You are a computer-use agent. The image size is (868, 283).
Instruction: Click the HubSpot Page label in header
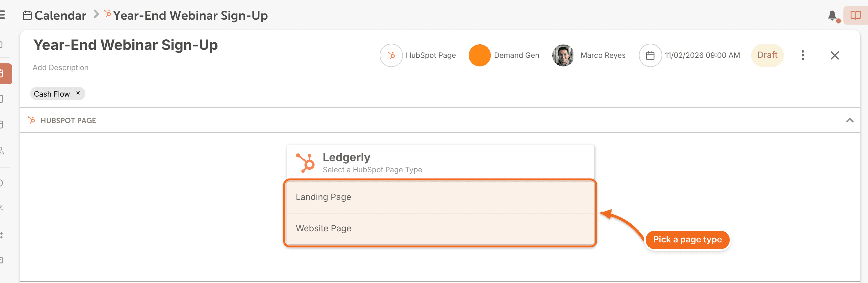[431, 55]
